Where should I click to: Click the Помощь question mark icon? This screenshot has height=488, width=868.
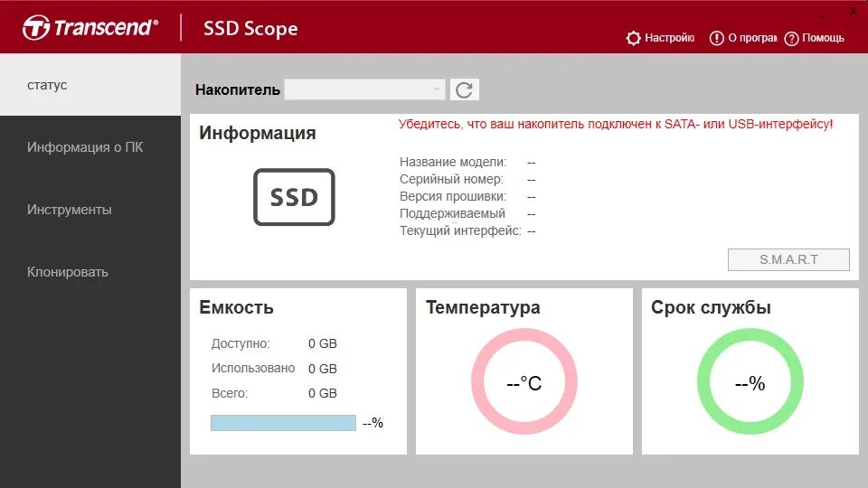click(x=792, y=39)
